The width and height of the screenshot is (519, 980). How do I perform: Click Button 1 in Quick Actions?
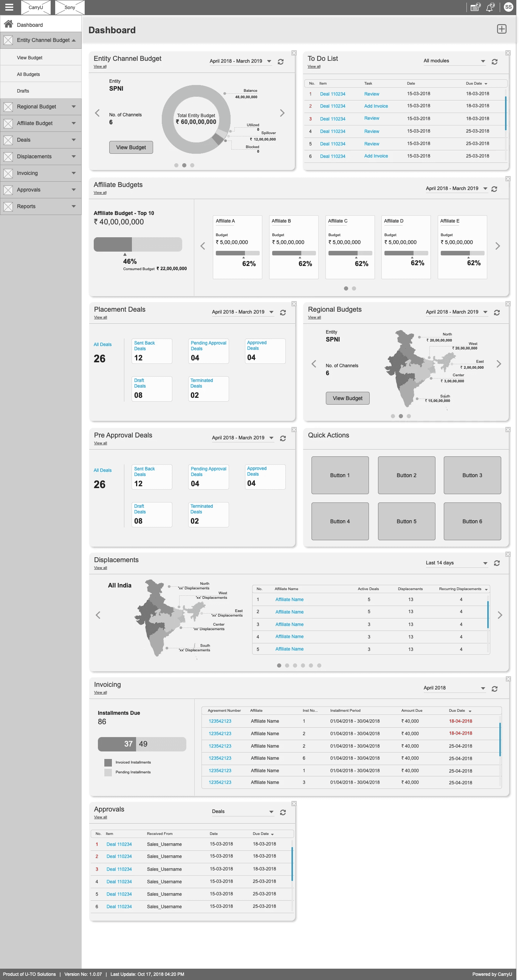[340, 476]
